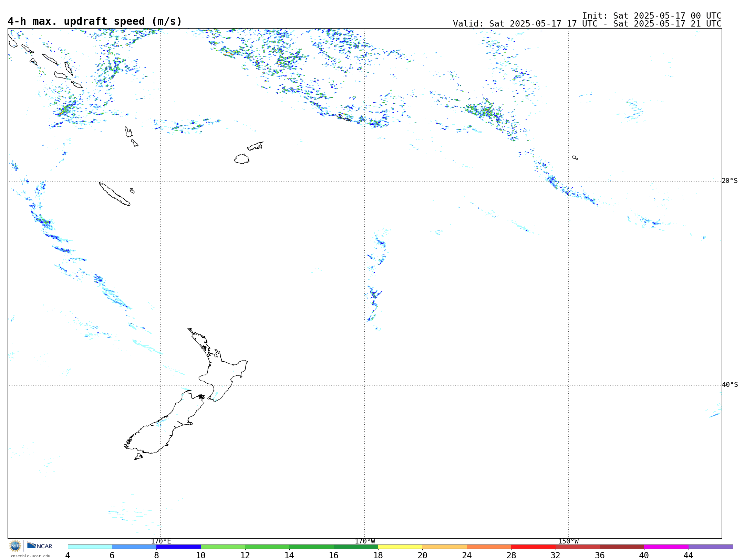Image resolution: width=744 pixels, height=560 pixels.
Task: Open the ensemble.ucar.edu link text
Action: (30, 556)
